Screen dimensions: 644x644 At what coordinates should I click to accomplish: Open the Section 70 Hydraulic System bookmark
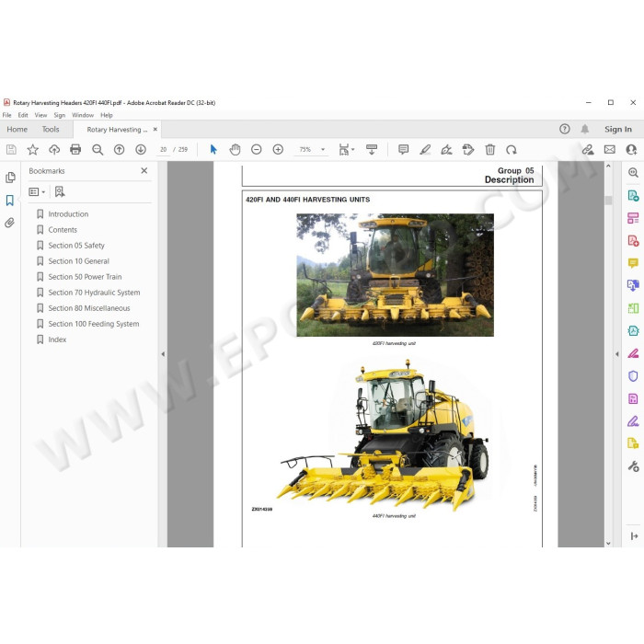94,293
